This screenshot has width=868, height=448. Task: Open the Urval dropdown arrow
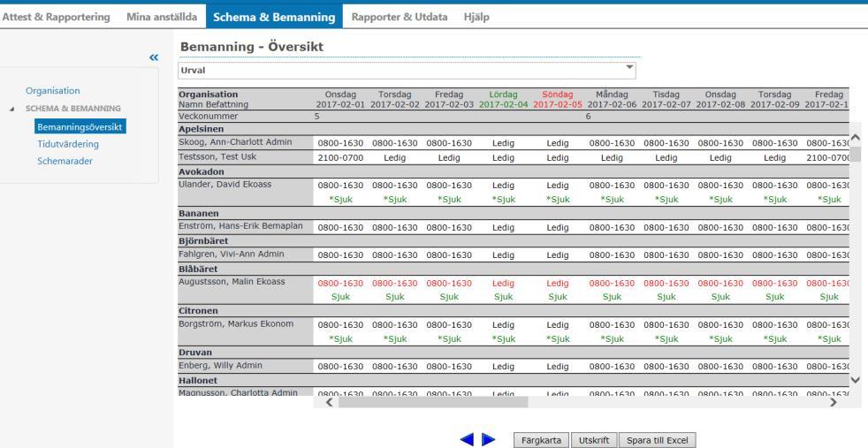tap(629, 67)
